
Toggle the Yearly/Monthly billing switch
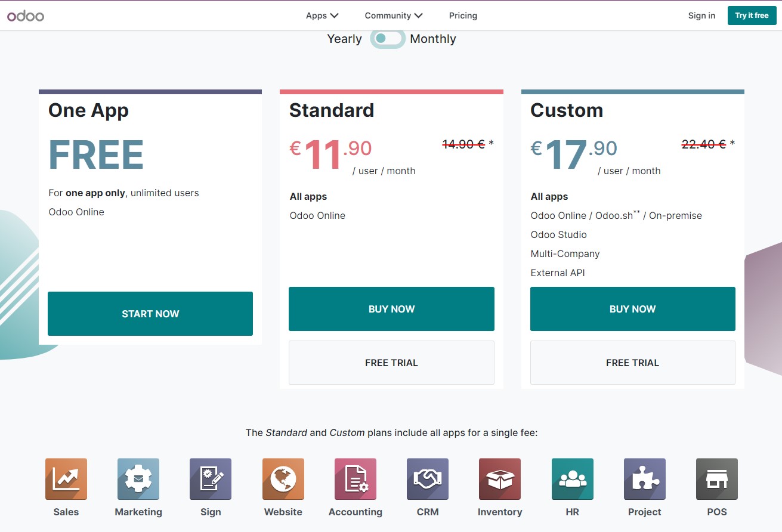(388, 39)
